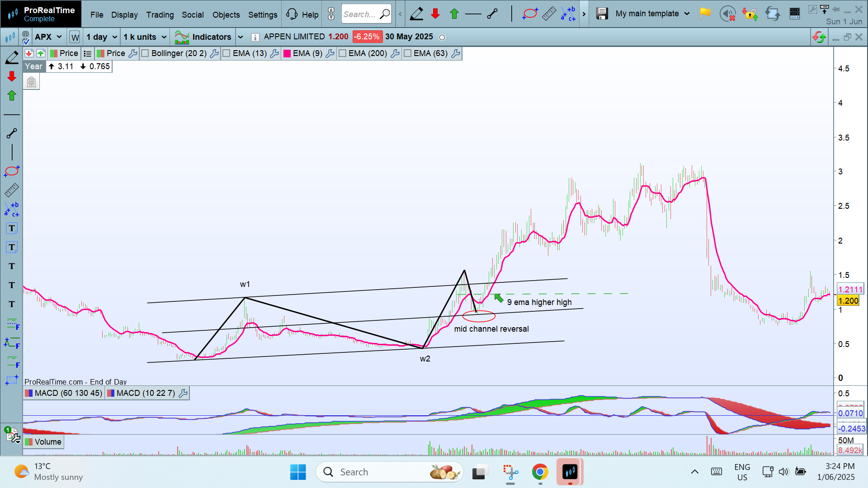The image size is (868, 488).
Task: Select the red ellipse tool in top toolbar
Action: (x=530, y=14)
